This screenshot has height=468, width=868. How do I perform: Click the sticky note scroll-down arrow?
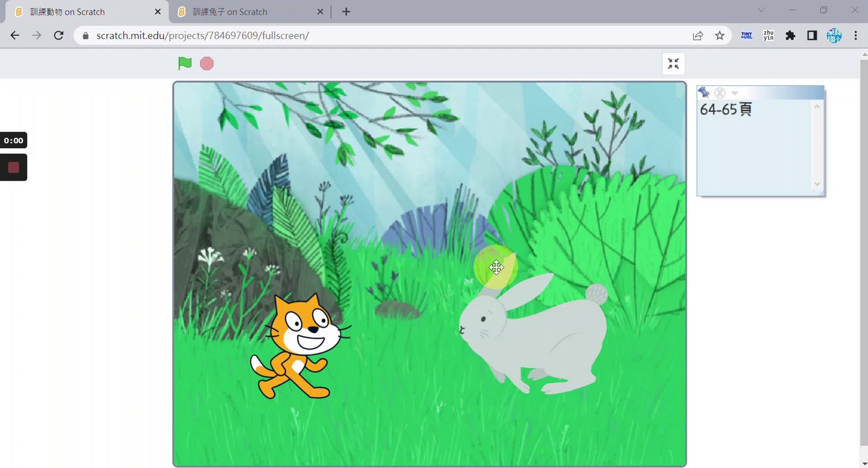pyautogui.click(x=817, y=184)
